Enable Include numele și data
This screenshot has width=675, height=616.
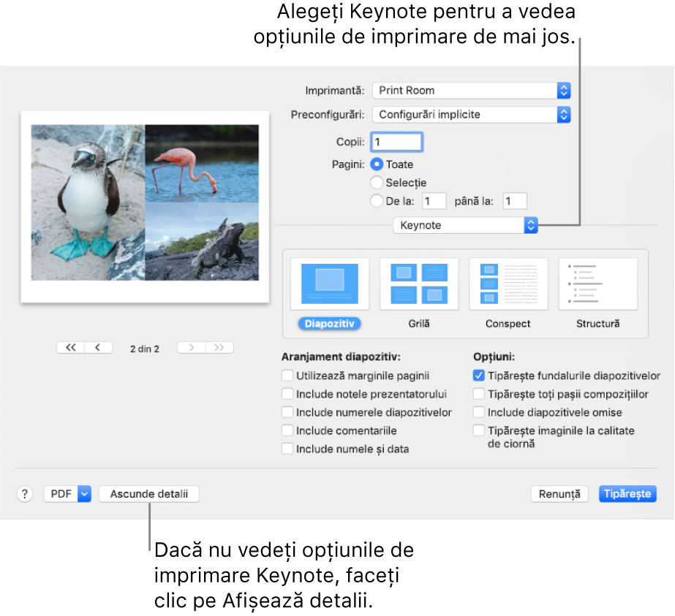tap(287, 449)
